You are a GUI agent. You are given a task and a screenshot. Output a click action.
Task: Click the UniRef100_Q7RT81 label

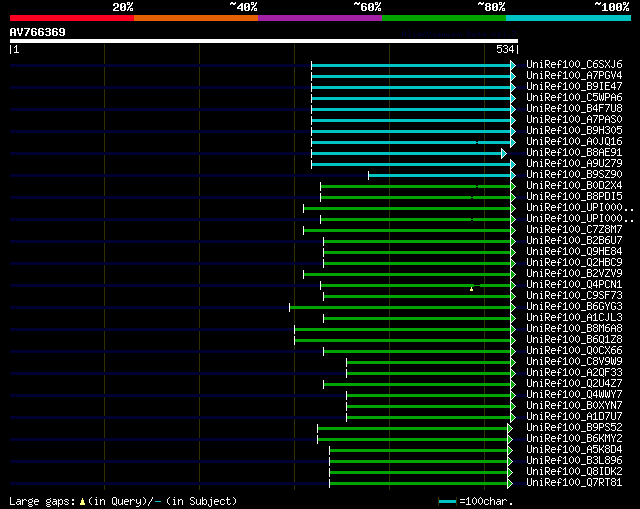574,483
